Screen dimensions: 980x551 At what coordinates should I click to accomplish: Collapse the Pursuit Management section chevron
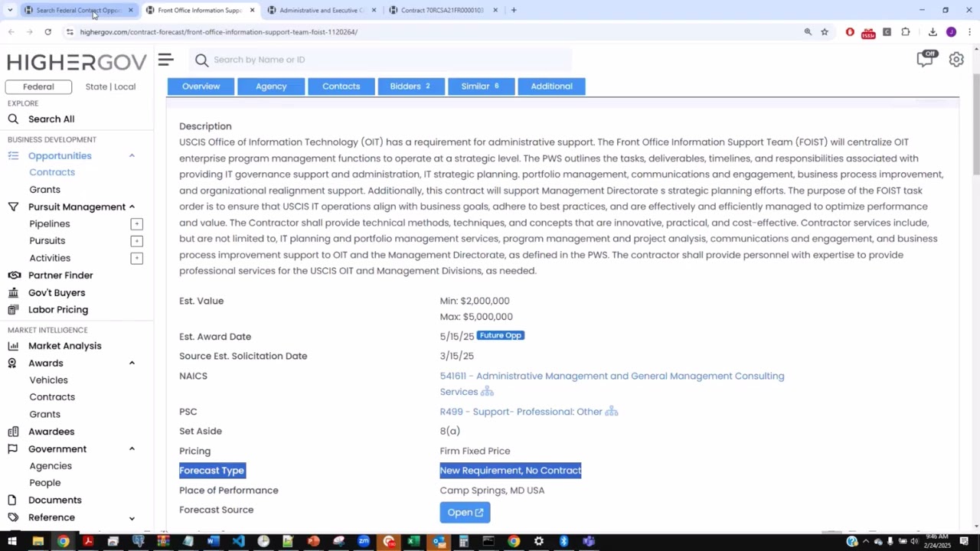point(132,207)
